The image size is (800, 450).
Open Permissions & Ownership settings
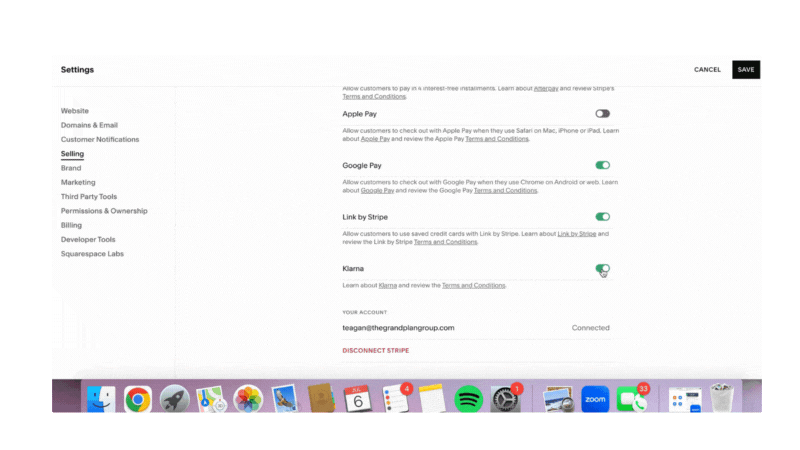(104, 211)
